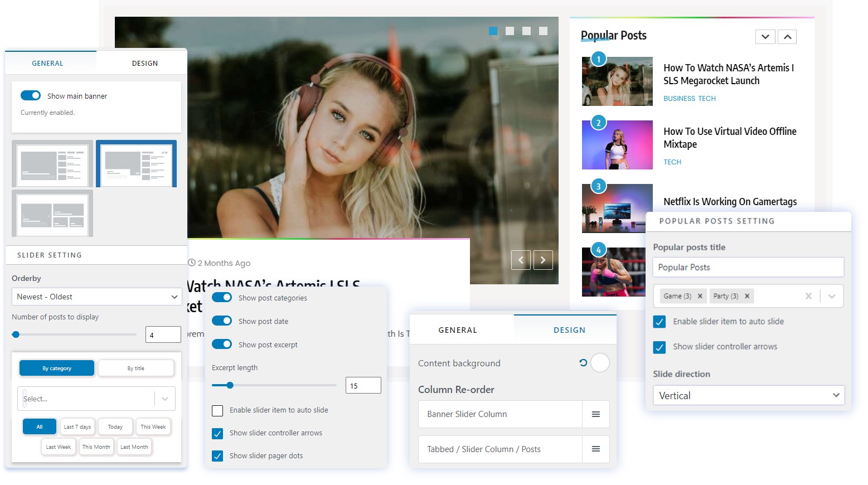Viewport: 868px width, 485px height.
Task: Select the By title button
Action: (x=136, y=368)
